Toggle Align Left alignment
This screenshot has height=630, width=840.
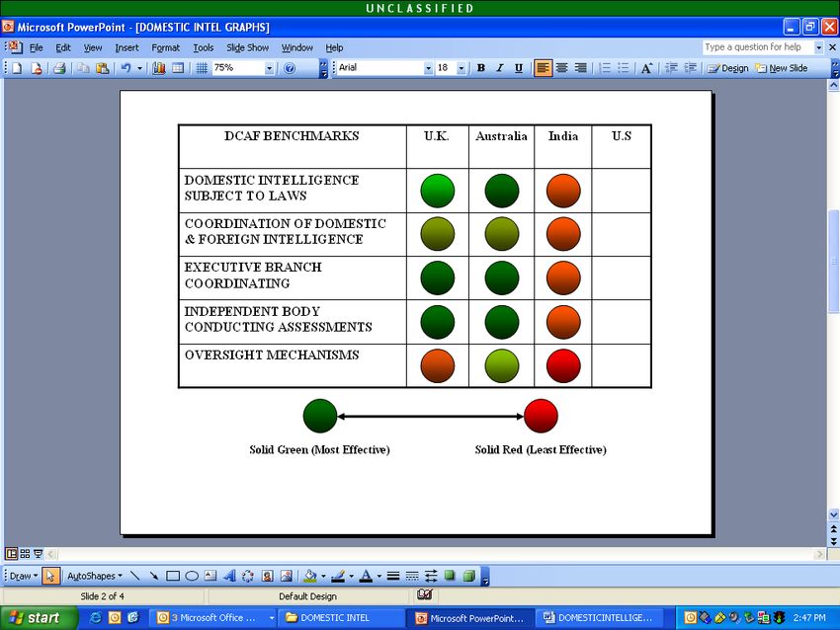[x=543, y=68]
